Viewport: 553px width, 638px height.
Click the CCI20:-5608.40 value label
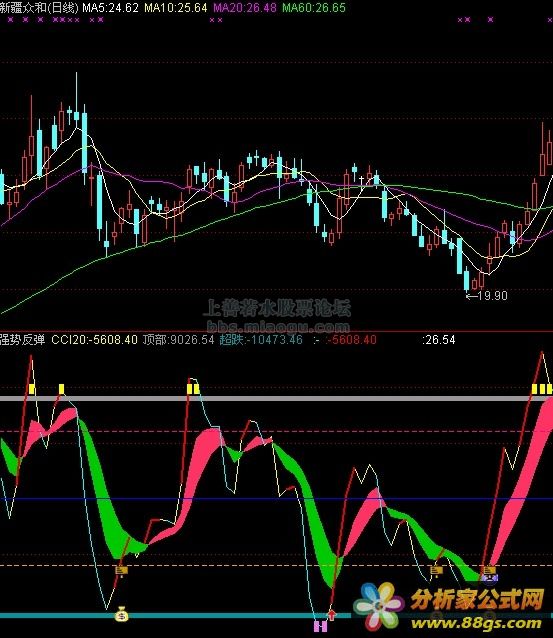(x=94, y=340)
